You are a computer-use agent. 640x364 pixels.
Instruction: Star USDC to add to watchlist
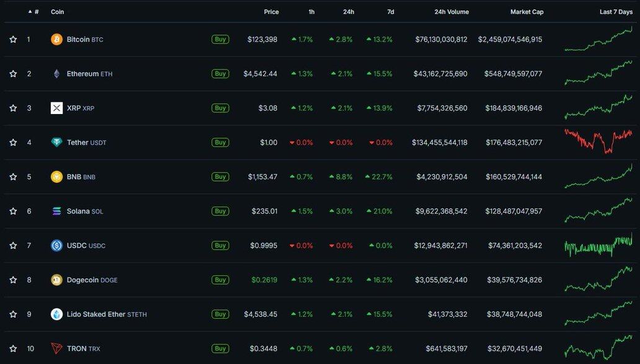click(13, 246)
